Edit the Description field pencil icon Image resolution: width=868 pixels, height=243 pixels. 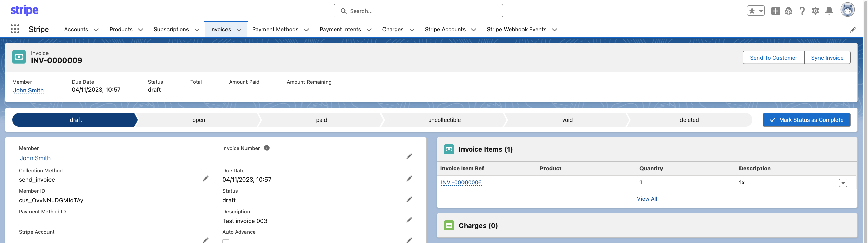click(409, 220)
